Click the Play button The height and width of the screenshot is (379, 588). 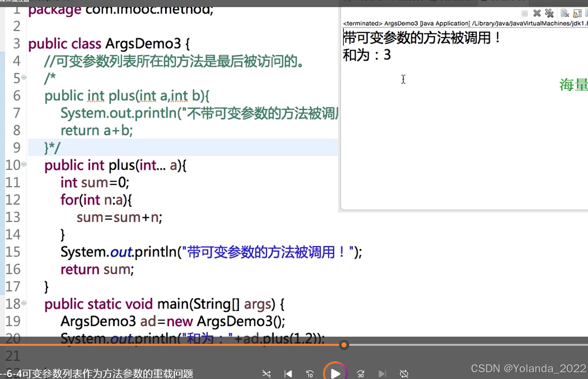pyautogui.click(x=335, y=373)
